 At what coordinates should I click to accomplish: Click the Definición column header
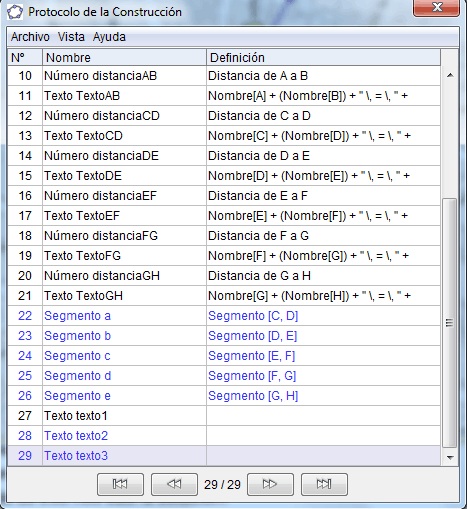click(323, 58)
